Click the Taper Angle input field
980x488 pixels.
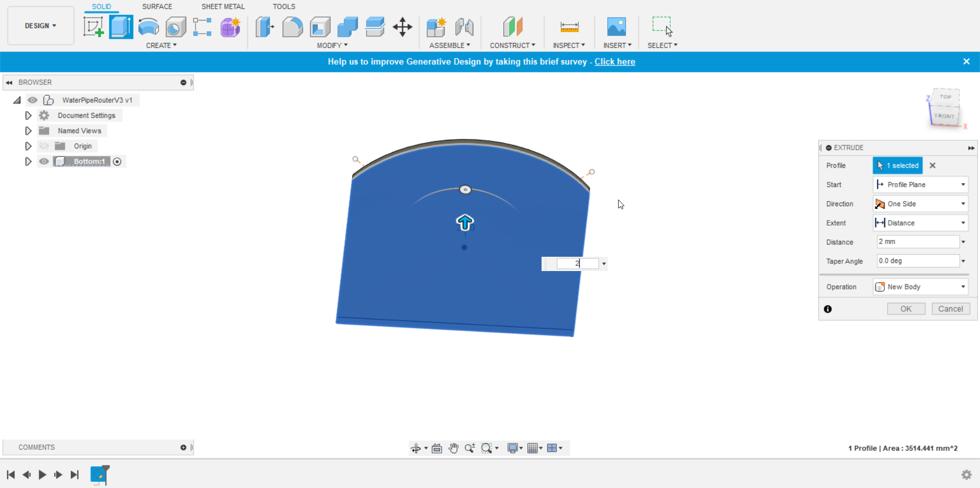pyautogui.click(x=918, y=261)
